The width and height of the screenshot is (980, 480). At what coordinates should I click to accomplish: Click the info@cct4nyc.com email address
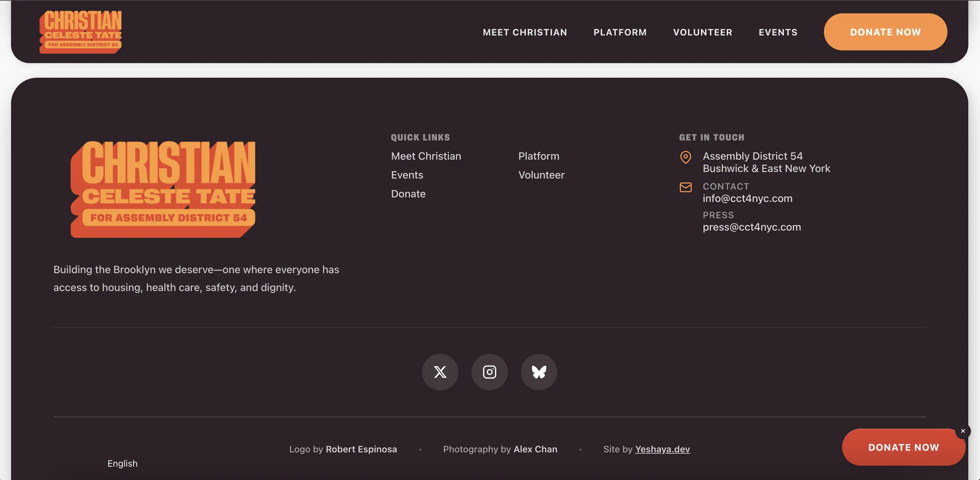coord(748,198)
